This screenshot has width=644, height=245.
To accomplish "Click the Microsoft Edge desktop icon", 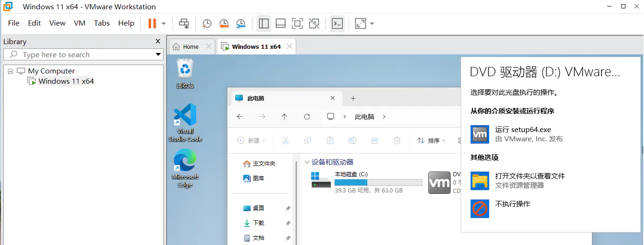I will (x=185, y=168).
